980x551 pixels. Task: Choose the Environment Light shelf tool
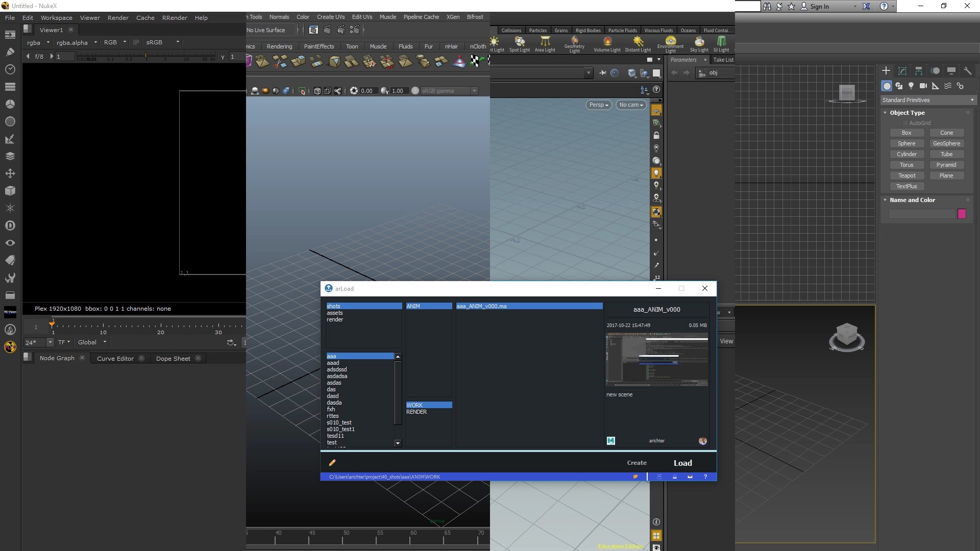671,44
